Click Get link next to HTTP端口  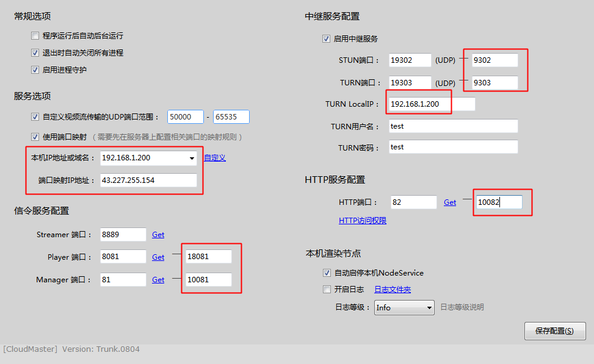click(450, 202)
